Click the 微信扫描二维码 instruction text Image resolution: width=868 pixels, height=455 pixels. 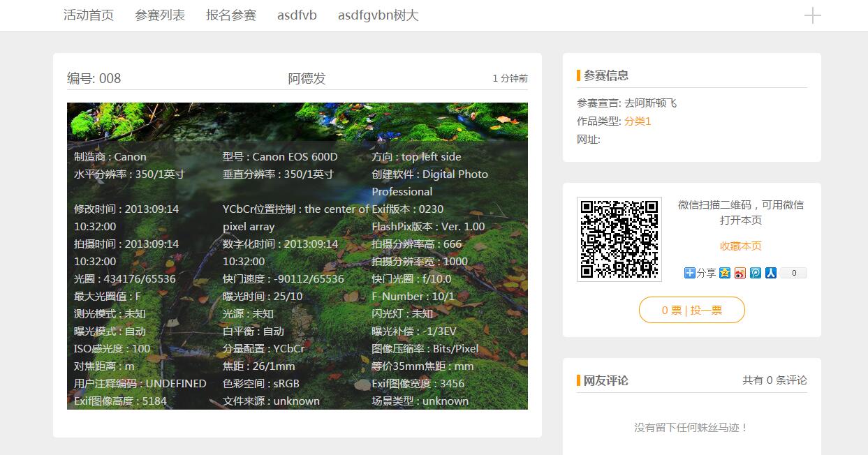pyautogui.click(x=741, y=212)
